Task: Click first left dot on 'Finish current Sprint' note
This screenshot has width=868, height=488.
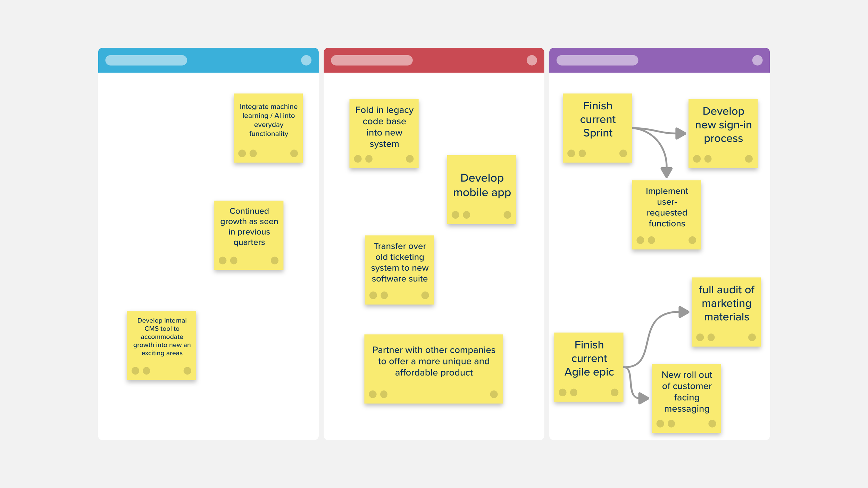Action: 571,153
